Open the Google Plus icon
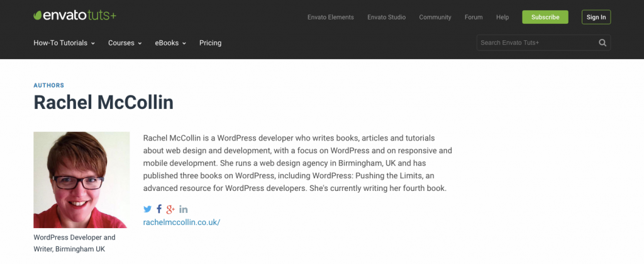This screenshot has height=264, width=644. click(x=170, y=209)
